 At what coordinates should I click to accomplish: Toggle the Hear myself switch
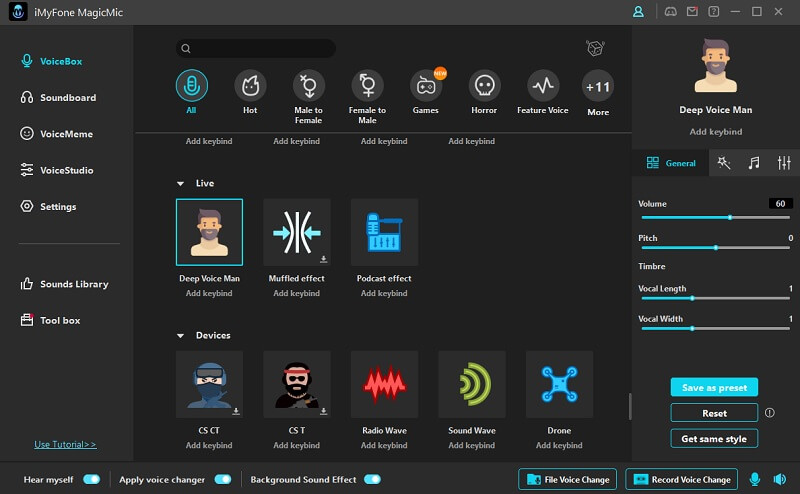[x=92, y=479]
